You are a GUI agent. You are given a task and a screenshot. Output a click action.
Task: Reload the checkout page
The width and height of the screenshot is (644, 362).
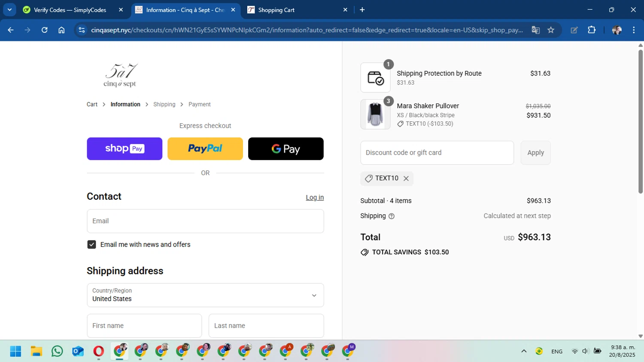pyautogui.click(x=44, y=30)
